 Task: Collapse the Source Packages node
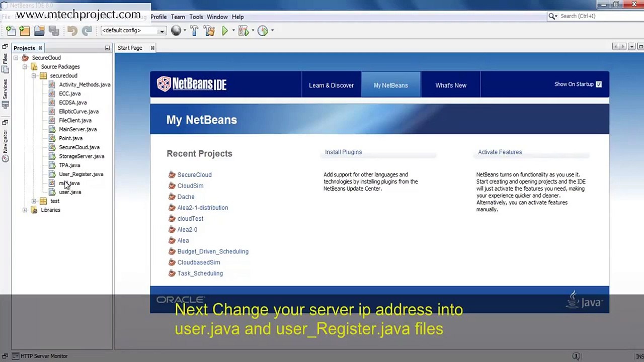(x=25, y=66)
